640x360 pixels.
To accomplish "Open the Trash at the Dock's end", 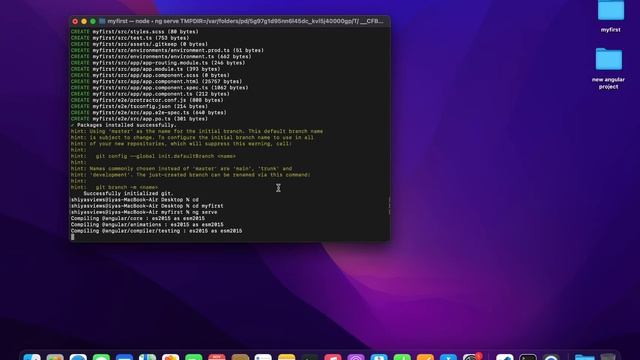I will [608, 357].
